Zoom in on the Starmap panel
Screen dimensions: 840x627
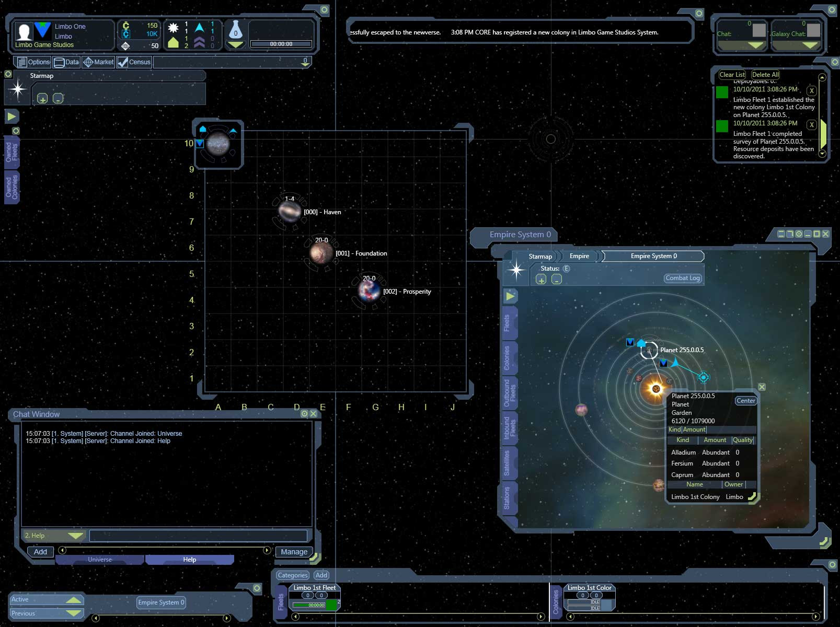click(42, 98)
